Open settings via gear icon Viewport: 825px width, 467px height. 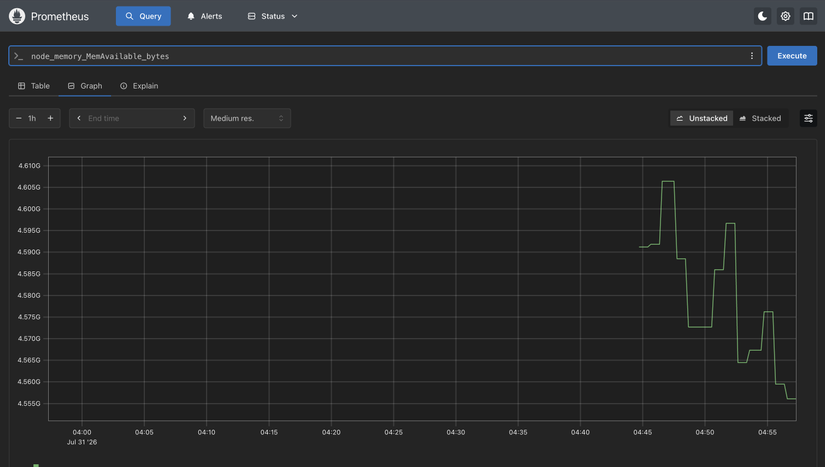pos(786,16)
